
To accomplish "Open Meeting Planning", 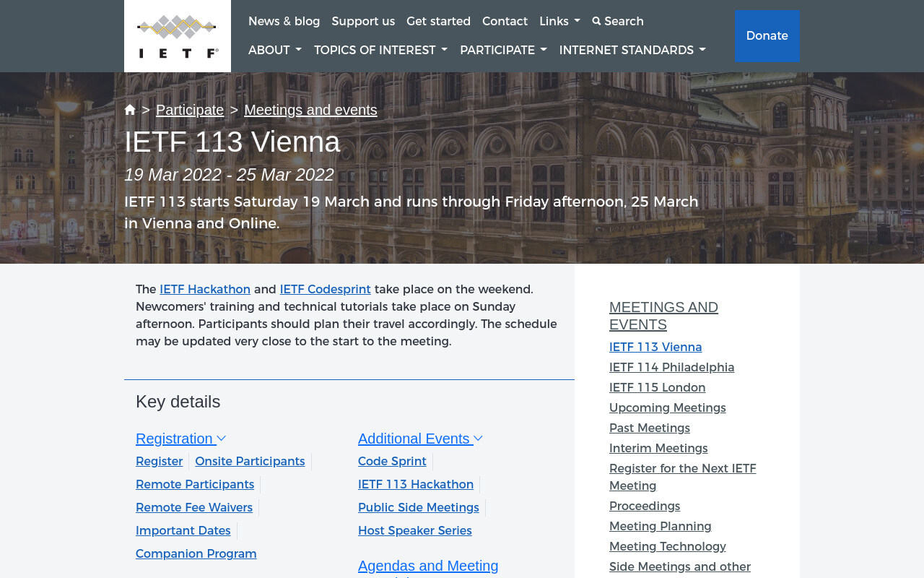I will (x=661, y=526).
